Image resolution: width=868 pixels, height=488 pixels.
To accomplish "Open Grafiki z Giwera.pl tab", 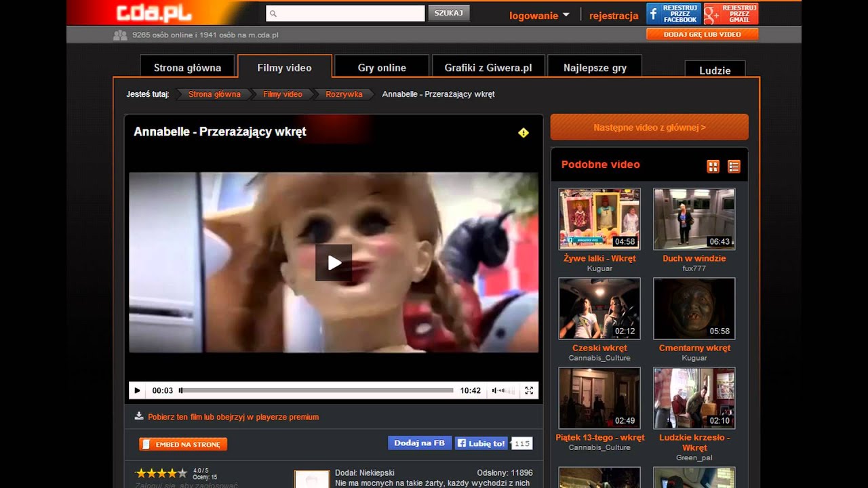I will pyautogui.click(x=488, y=67).
